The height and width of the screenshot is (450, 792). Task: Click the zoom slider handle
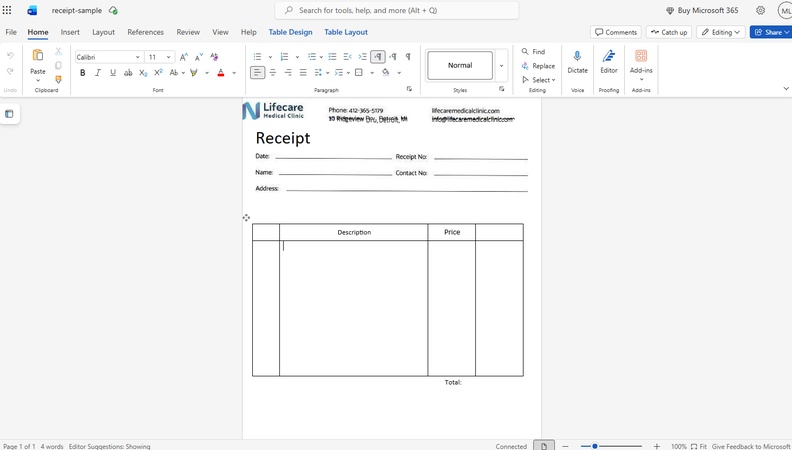(595, 446)
